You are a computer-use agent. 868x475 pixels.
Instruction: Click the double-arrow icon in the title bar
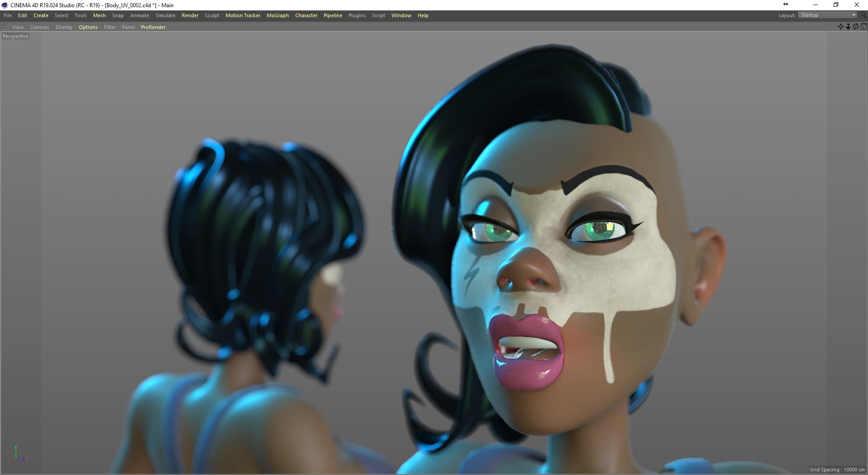pyautogui.click(x=786, y=5)
